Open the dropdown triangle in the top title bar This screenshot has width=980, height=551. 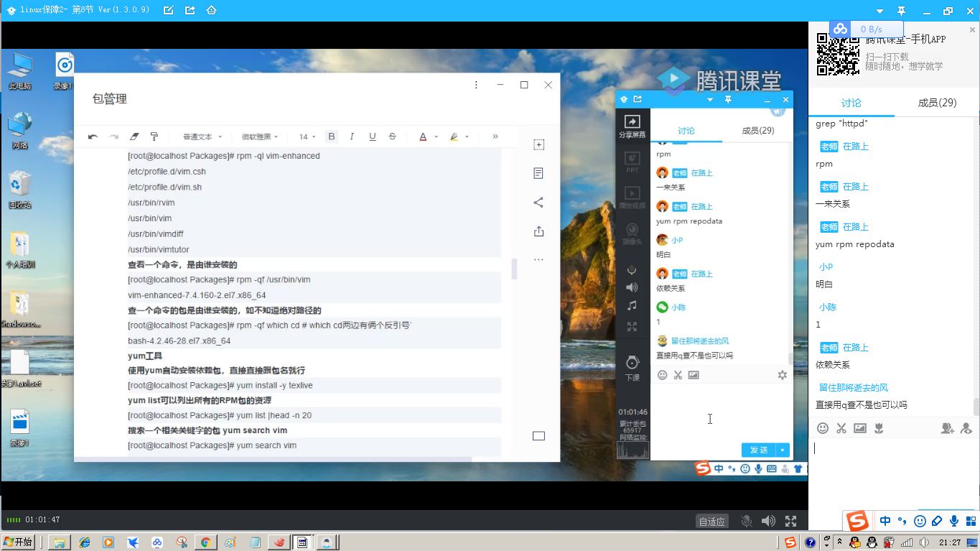tap(880, 11)
